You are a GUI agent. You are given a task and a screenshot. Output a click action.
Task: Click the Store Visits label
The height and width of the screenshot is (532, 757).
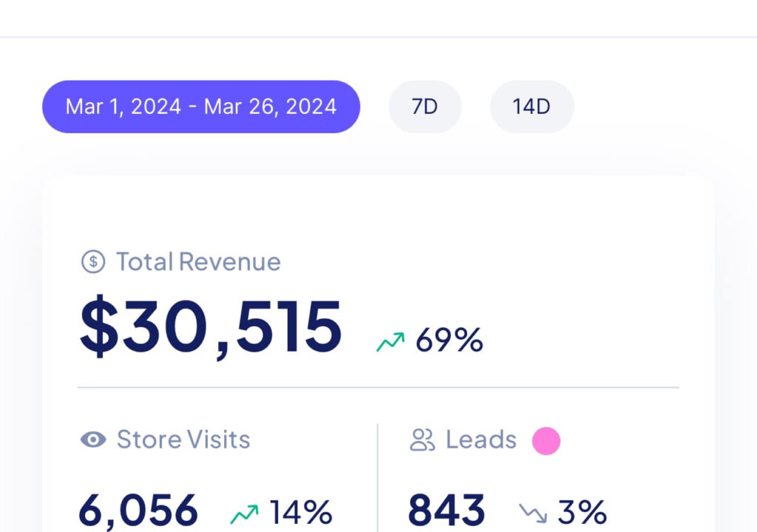[x=183, y=440]
